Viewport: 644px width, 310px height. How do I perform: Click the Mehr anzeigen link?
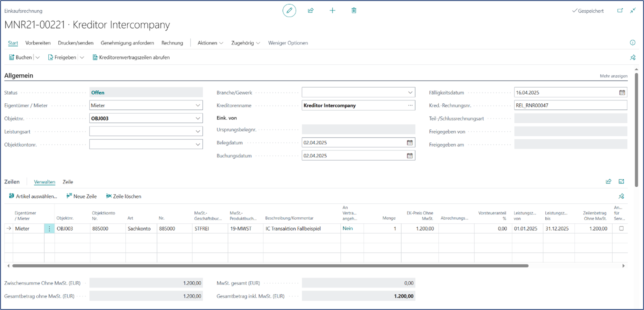613,76
